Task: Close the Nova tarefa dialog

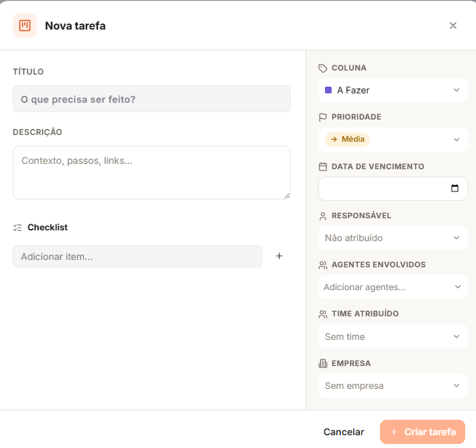Action: [453, 26]
